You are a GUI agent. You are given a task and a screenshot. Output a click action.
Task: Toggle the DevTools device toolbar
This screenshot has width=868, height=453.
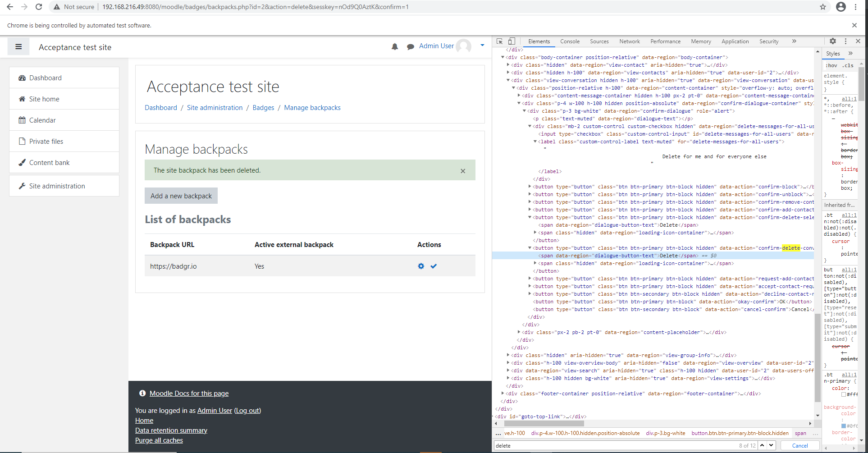pyautogui.click(x=512, y=41)
